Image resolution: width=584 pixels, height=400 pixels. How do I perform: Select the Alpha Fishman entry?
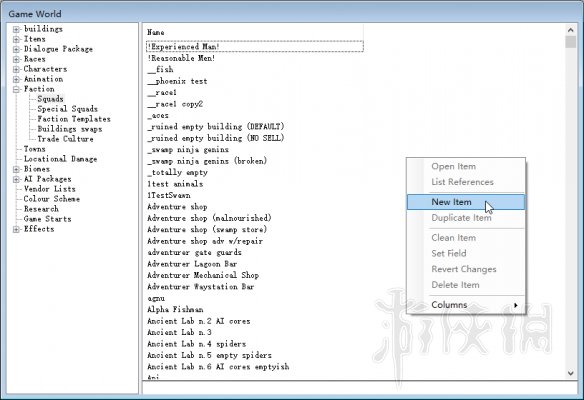click(x=175, y=309)
